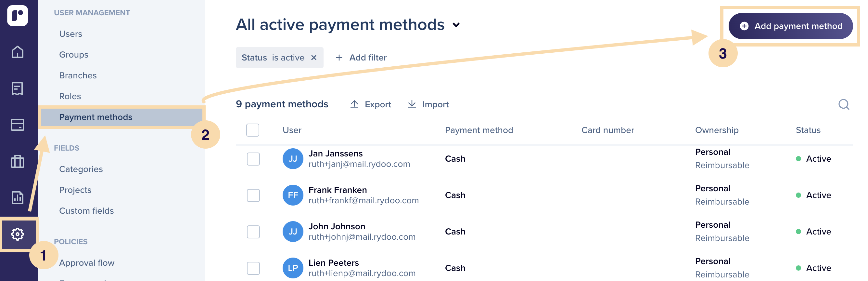868x281 pixels.
Task: Click the Import button
Action: (x=428, y=105)
